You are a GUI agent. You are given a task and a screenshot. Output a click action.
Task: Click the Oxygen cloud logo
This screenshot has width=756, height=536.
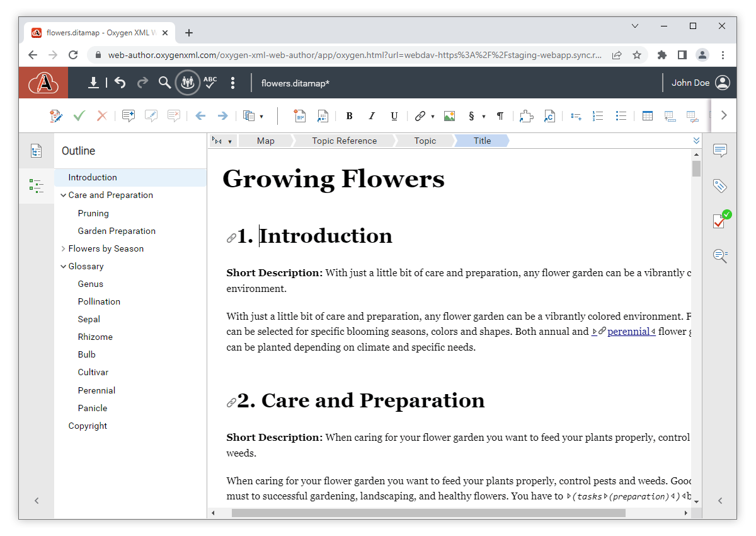tap(43, 83)
